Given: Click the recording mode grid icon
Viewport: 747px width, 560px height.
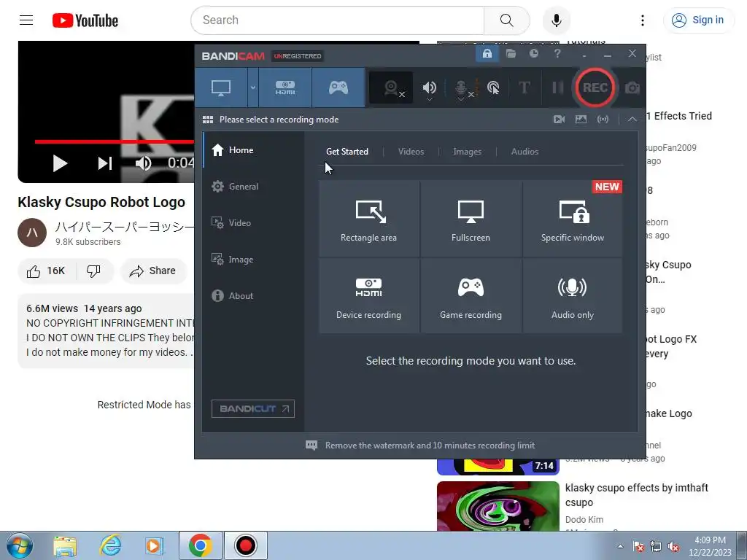Looking at the screenshot, I should pos(208,120).
